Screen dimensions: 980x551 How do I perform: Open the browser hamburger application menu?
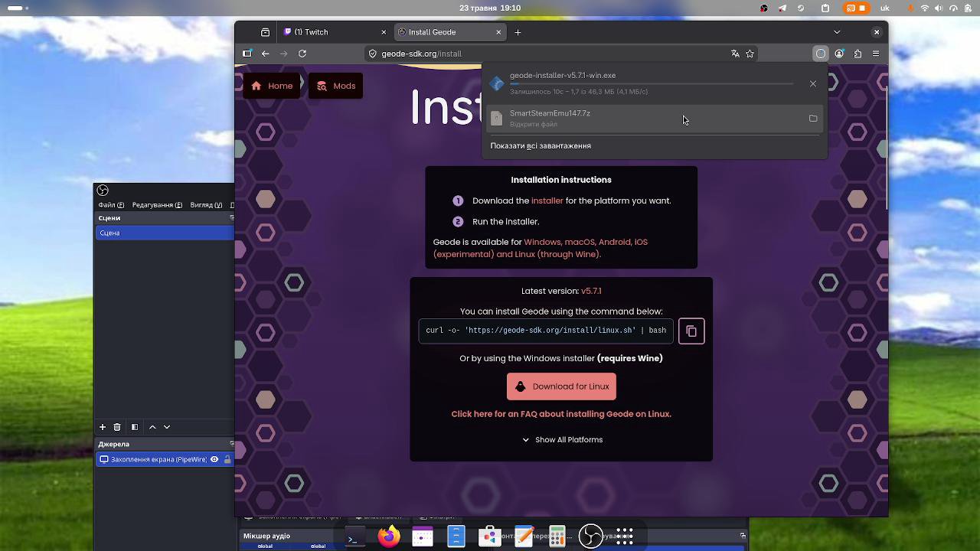[x=876, y=54]
